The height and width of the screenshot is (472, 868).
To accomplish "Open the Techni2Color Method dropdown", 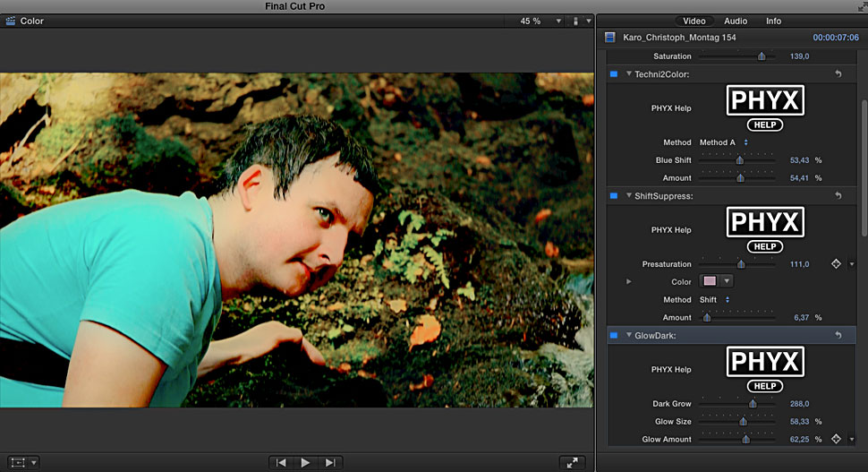I will pyautogui.click(x=723, y=142).
